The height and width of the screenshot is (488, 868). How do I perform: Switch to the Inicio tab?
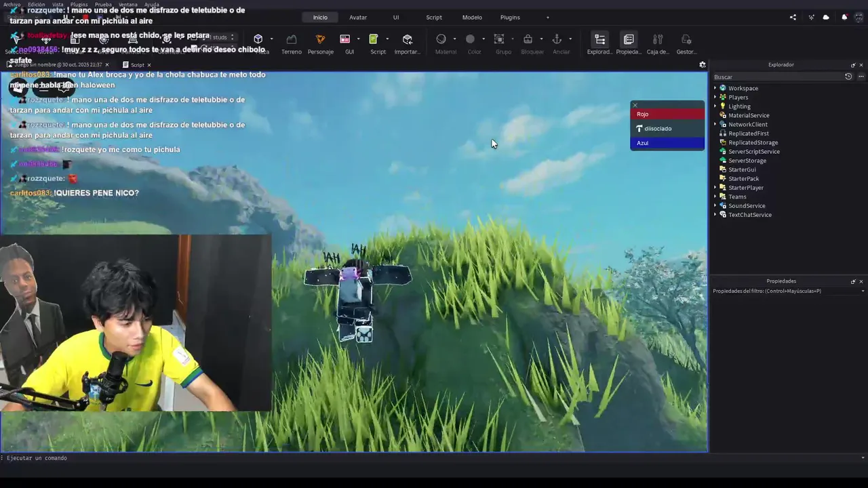[x=320, y=18]
